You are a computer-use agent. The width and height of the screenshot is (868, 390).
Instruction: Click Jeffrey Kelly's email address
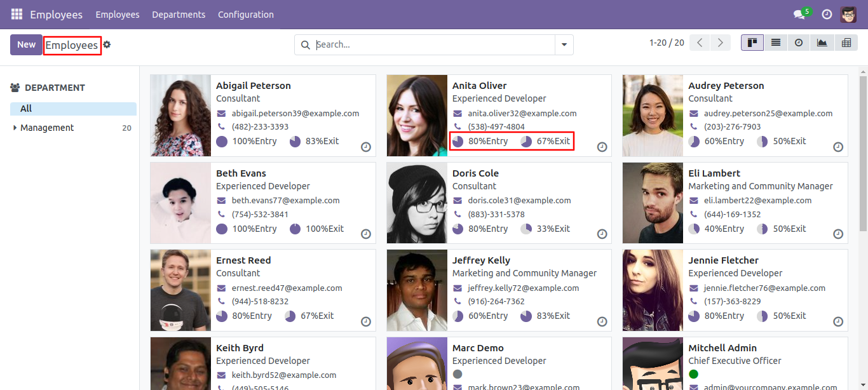point(524,288)
